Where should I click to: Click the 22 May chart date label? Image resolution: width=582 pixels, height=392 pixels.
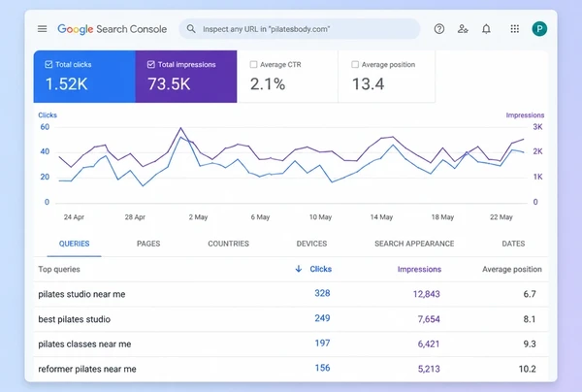coord(501,217)
